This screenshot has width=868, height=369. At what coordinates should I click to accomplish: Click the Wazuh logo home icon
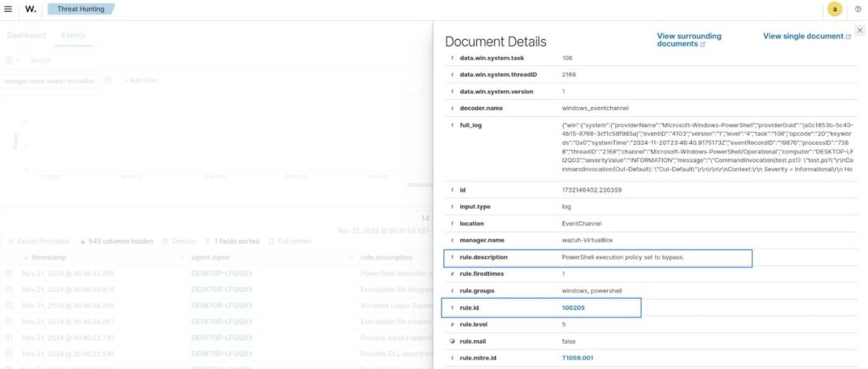pos(31,9)
